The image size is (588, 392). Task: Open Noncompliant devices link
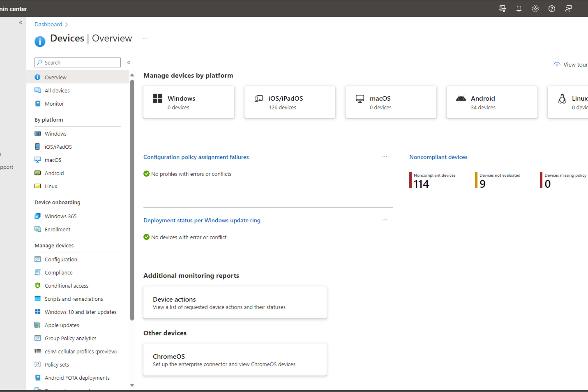coord(438,157)
